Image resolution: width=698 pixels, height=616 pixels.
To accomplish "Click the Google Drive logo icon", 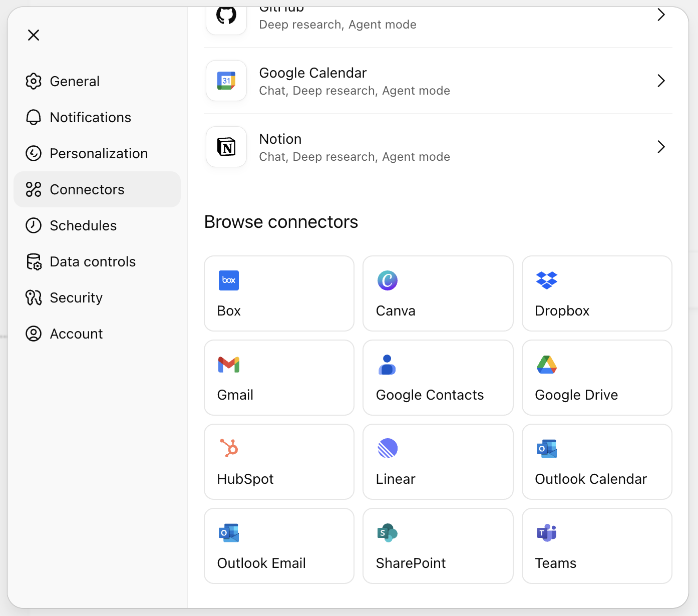I will [x=547, y=365].
